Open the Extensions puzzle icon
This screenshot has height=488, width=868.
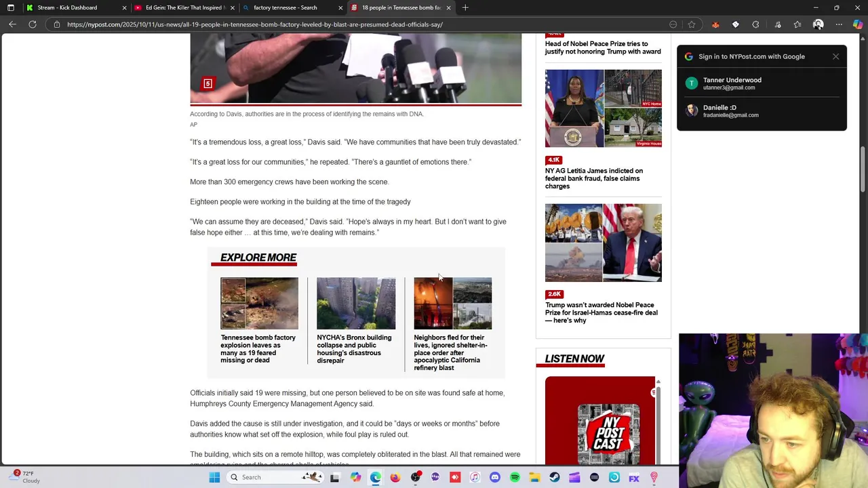[x=755, y=24]
